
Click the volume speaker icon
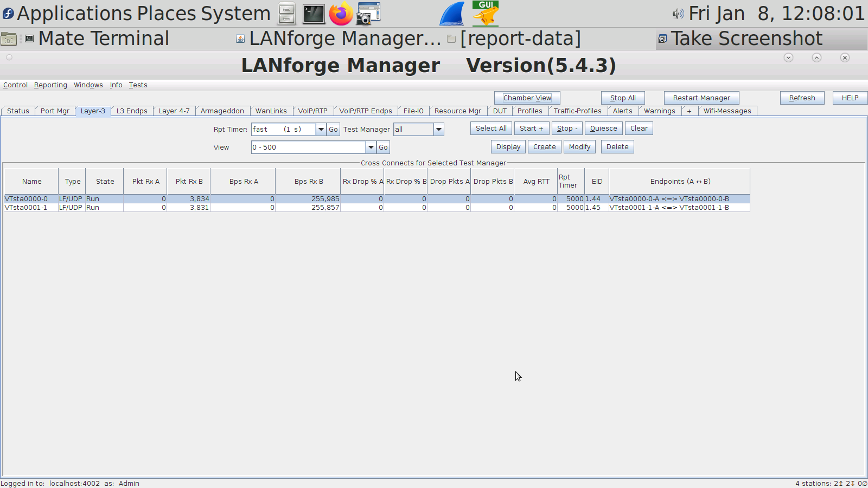(x=678, y=14)
